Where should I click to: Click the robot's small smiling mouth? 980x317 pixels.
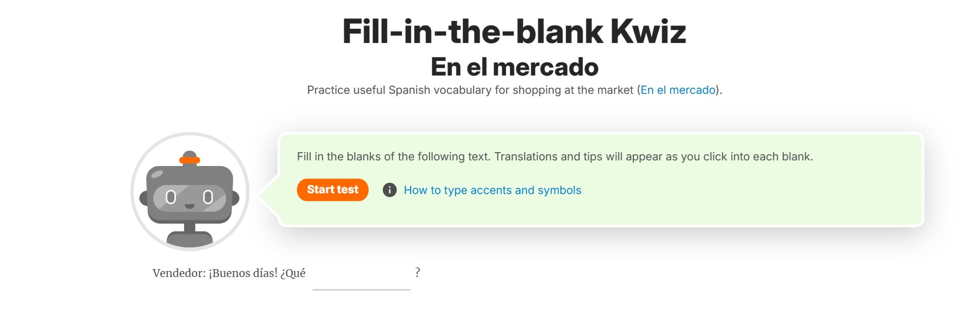coord(189,206)
